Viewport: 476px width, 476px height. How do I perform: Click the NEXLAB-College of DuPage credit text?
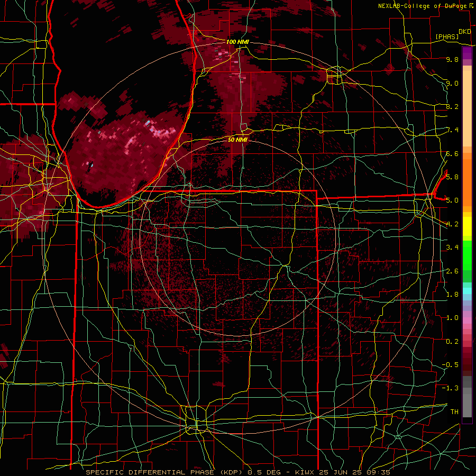423,6
